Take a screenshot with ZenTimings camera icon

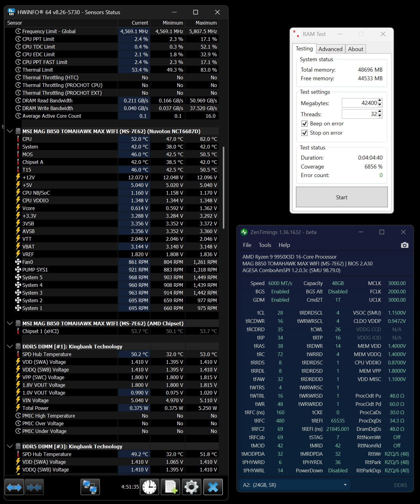[405, 245]
